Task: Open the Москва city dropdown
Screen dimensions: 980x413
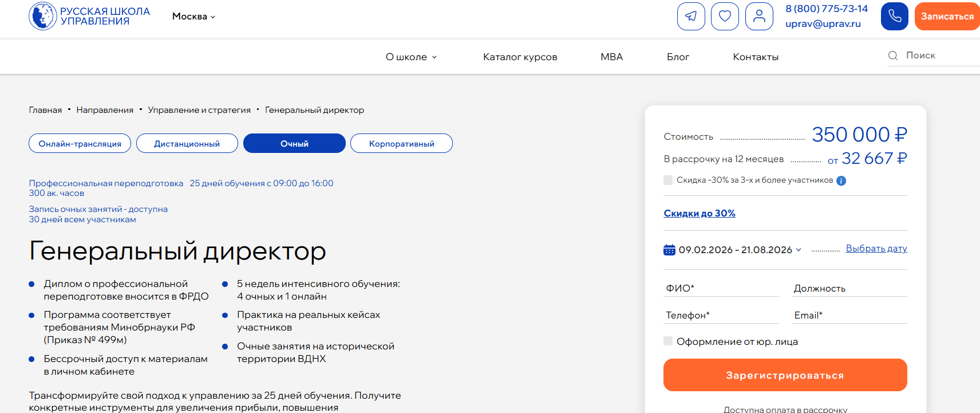Action: [193, 17]
